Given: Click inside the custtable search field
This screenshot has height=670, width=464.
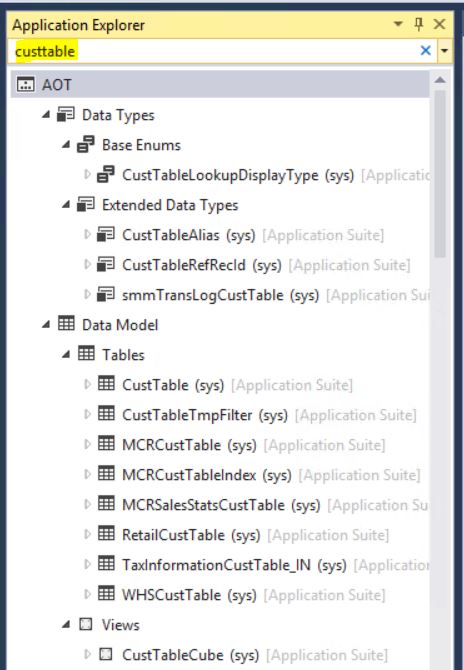Looking at the screenshot, I should coord(214,51).
